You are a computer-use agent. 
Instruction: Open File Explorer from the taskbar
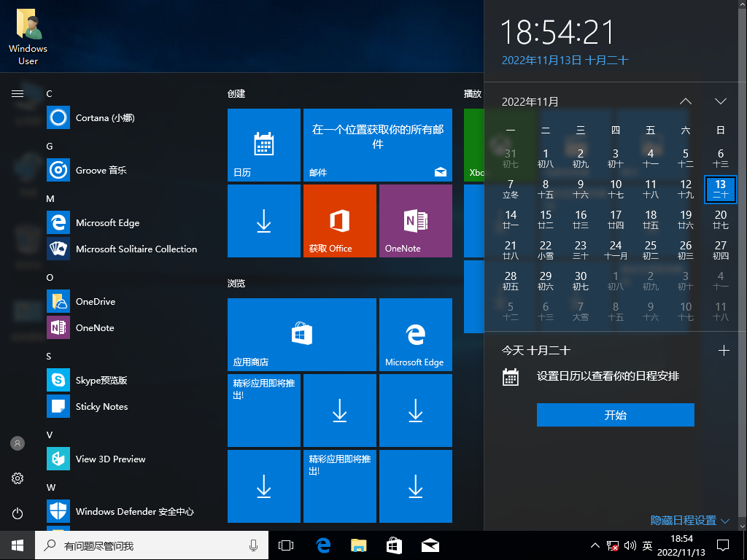359,545
